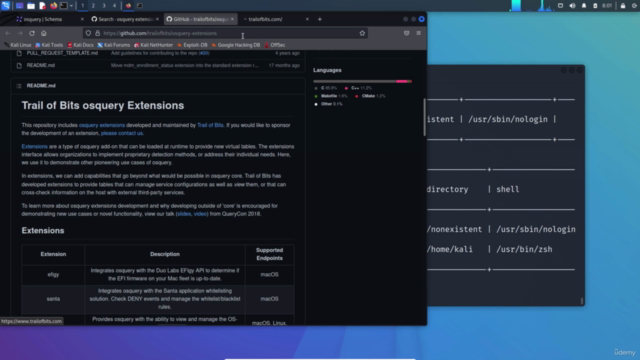Open the Kali Forums bookmark
The image size is (640, 360).
pyautogui.click(x=113, y=45)
